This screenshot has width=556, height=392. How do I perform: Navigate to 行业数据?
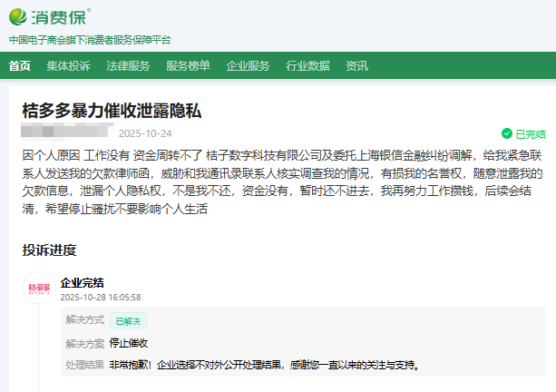[307, 65]
